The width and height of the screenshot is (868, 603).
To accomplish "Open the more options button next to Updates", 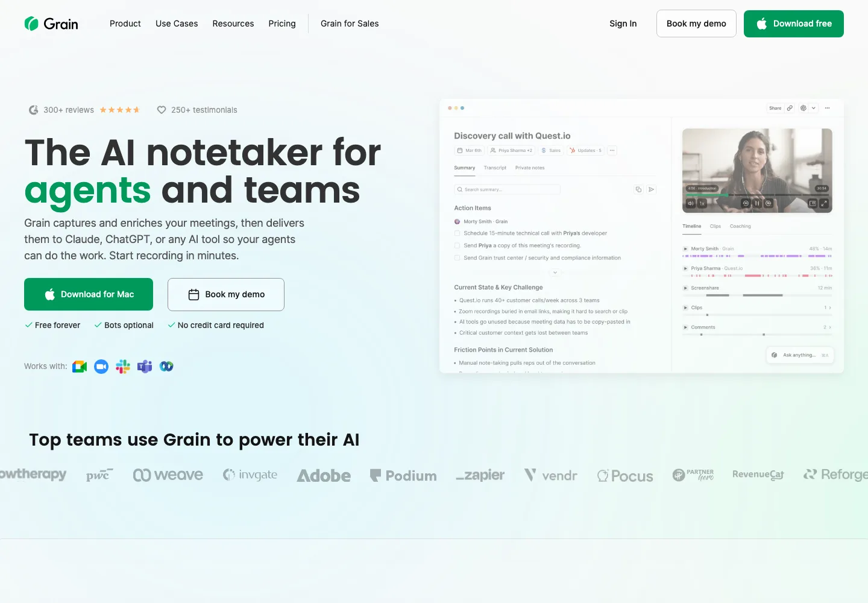I will tap(612, 150).
